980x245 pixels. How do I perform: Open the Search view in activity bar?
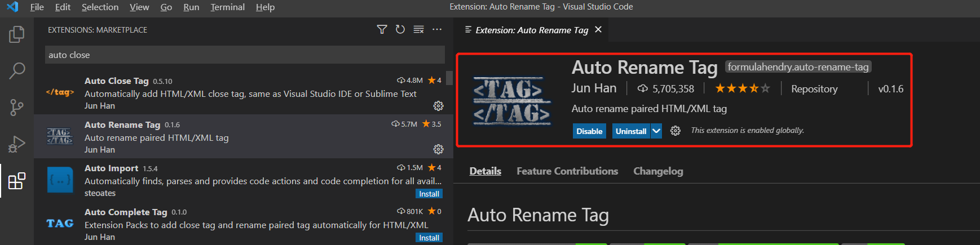pyautogui.click(x=17, y=71)
